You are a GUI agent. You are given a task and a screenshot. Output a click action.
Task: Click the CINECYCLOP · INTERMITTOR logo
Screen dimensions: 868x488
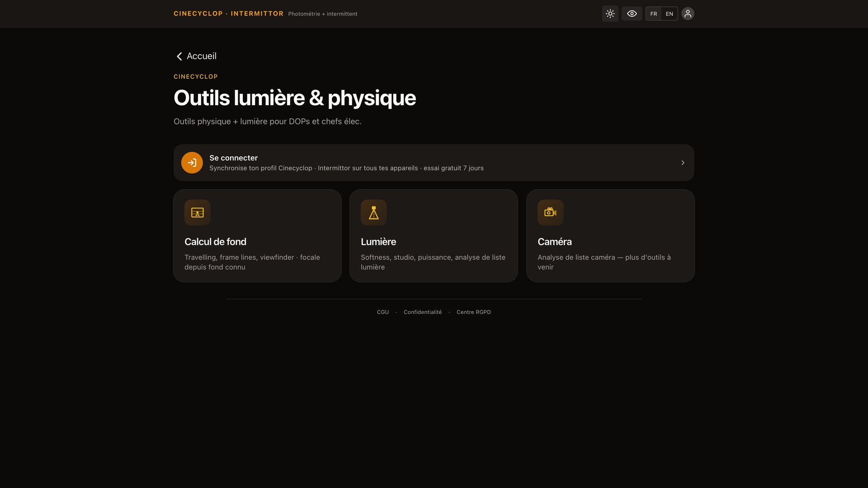click(228, 14)
